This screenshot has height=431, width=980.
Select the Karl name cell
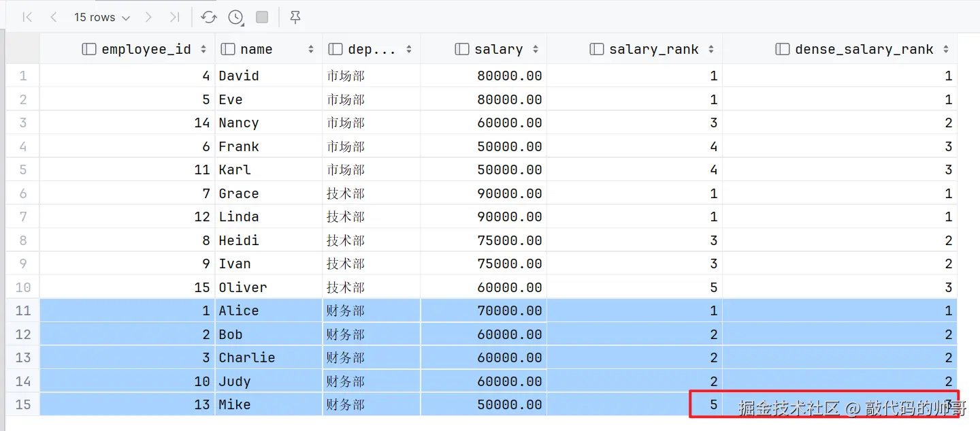pos(269,170)
